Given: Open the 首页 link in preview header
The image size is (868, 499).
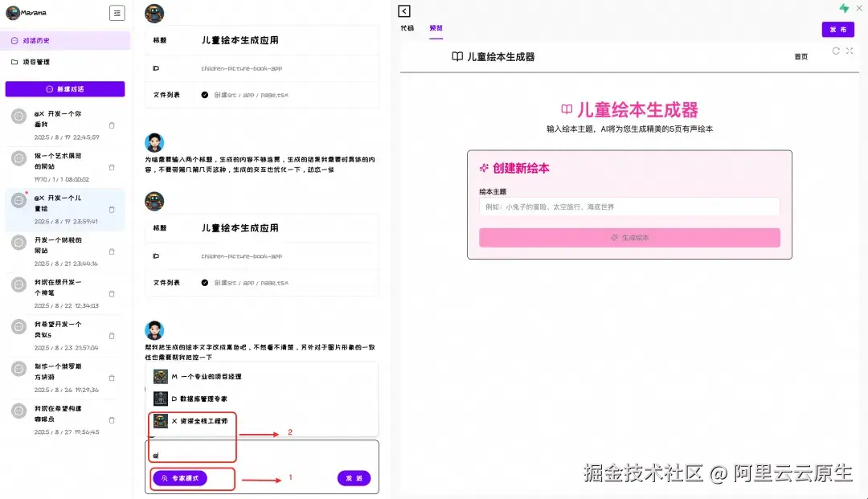Looking at the screenshot, I should point(800,56).
